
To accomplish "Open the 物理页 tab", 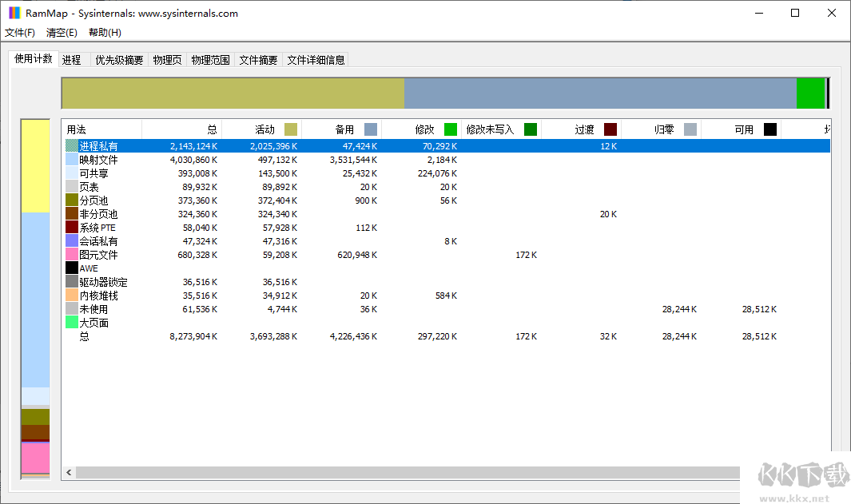I will click(167, 58).
